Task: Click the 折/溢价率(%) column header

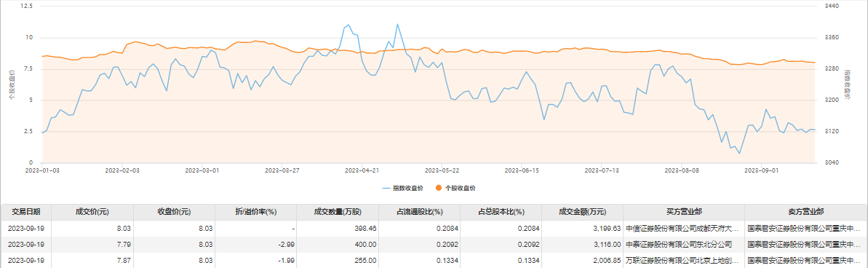Action: 256,212
